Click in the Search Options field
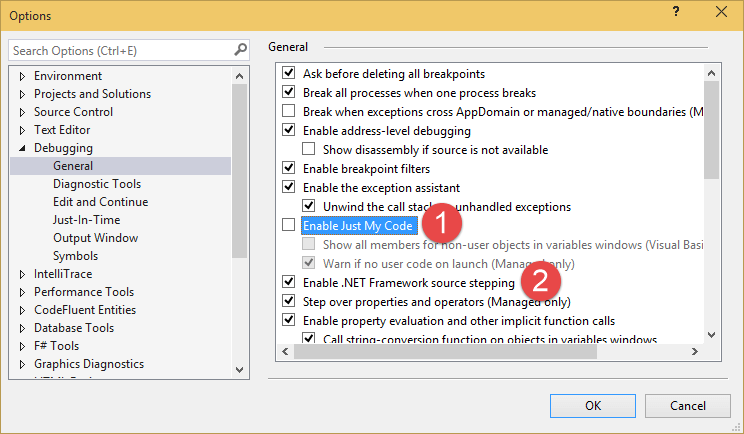Image resolution: width=744 pixels, height=434 pixels. pyautogui.click(x=120, y=50)
